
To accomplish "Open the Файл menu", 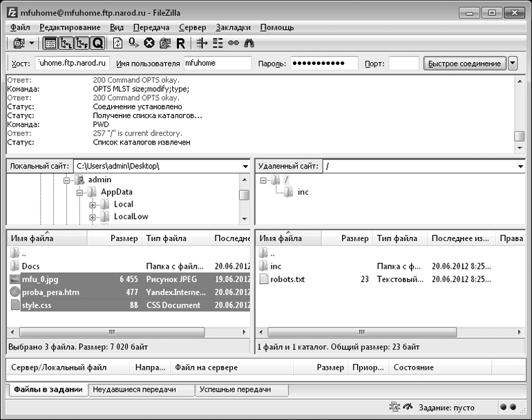I will click(20, 27).
